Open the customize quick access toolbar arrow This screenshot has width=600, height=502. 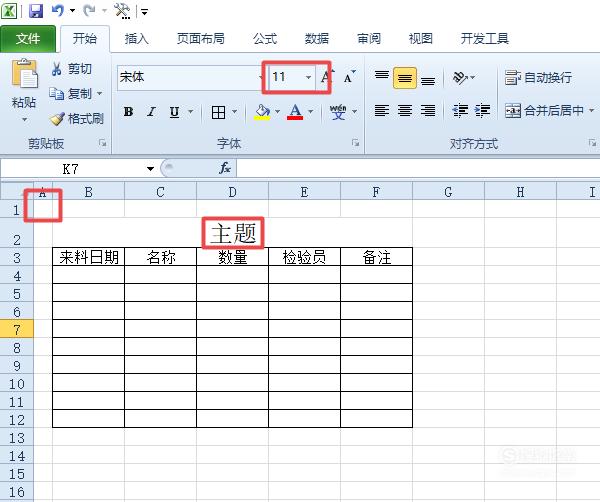144,11
